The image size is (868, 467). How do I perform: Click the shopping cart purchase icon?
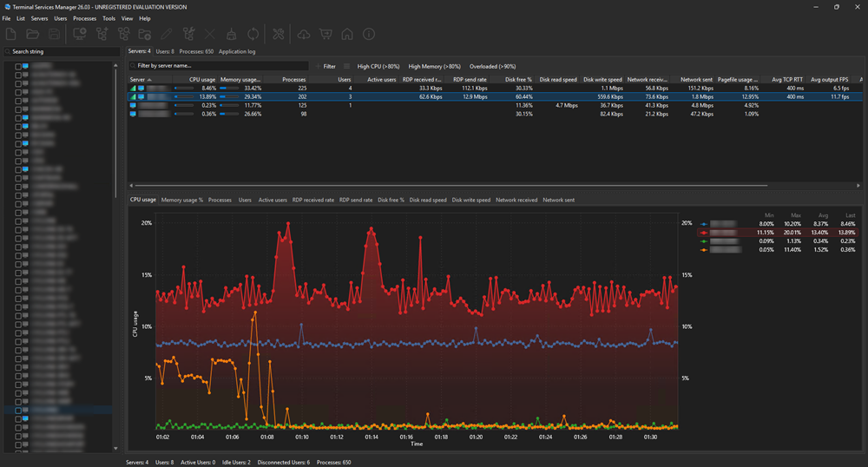[x=325, y=35]
